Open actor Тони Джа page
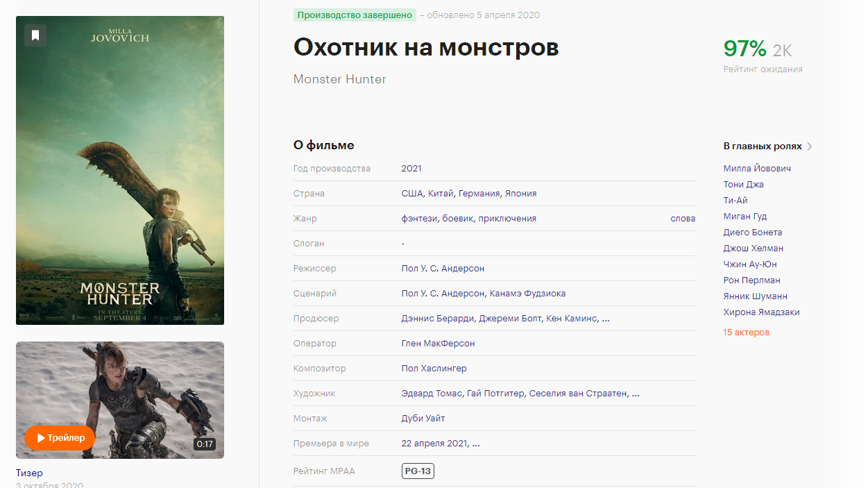 tap(743, 185)
